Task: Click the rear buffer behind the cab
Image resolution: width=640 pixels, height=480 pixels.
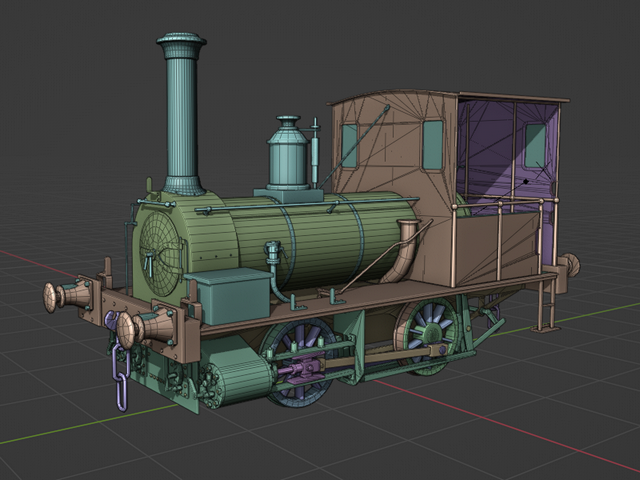Action: 569,265
